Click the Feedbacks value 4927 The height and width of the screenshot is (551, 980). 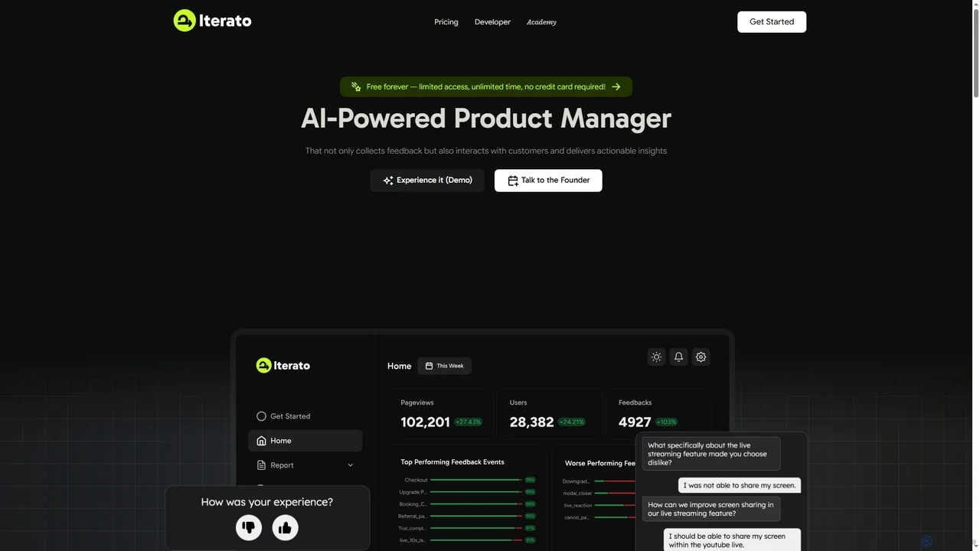coord(635,422)
